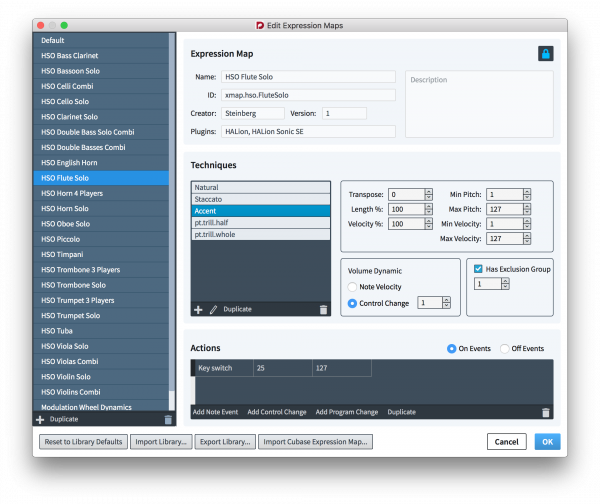The width and height of the screenshot is (600, 504).
Task: Add new expression map with plus icon
Action: click(x=40, y=419)
